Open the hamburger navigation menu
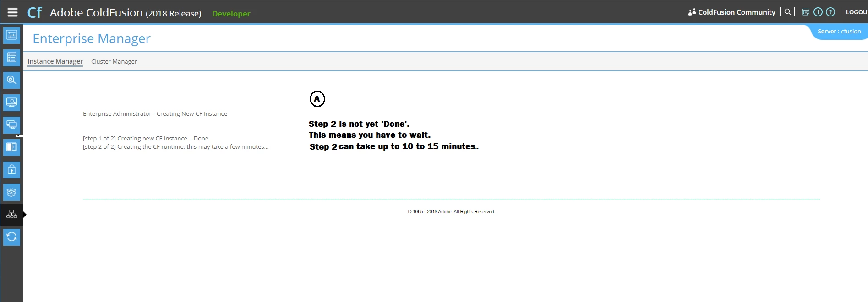 click(x=12, y=12)
